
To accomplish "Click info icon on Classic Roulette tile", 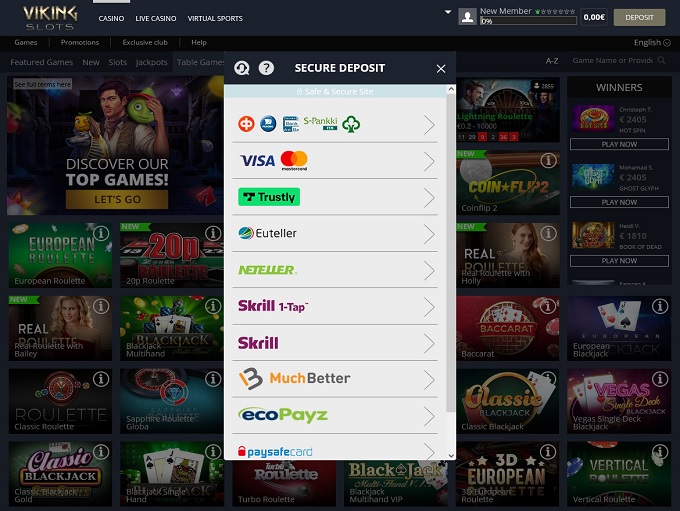I will coord(101,381).
